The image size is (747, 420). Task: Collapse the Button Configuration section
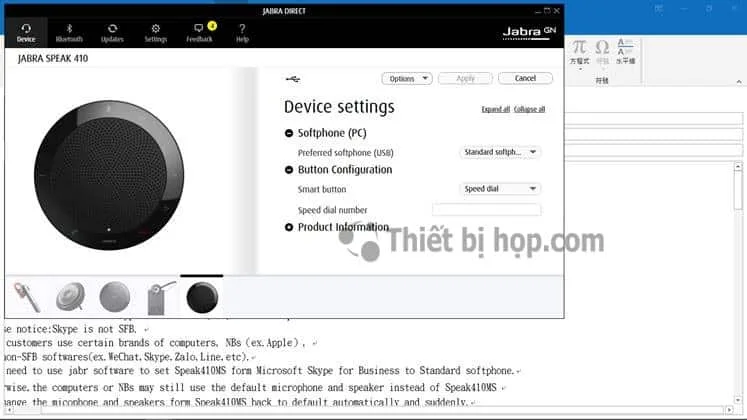point(289,170)
